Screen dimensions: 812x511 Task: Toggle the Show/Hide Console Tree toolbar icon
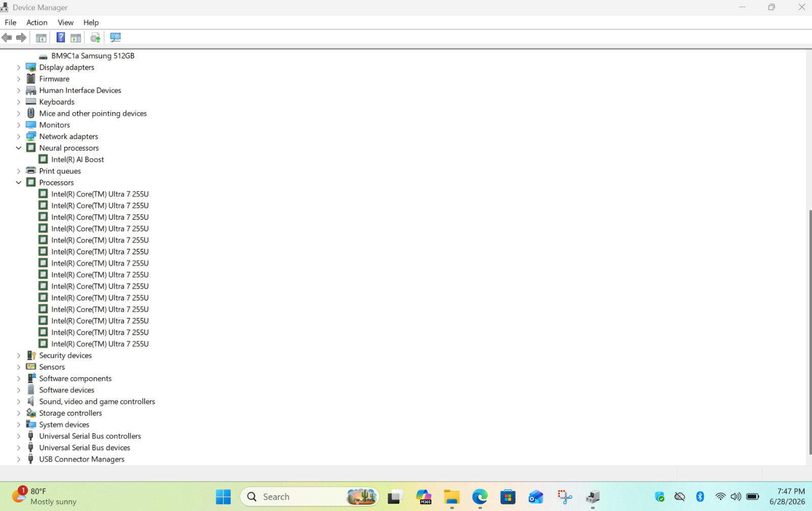(41, 38)
